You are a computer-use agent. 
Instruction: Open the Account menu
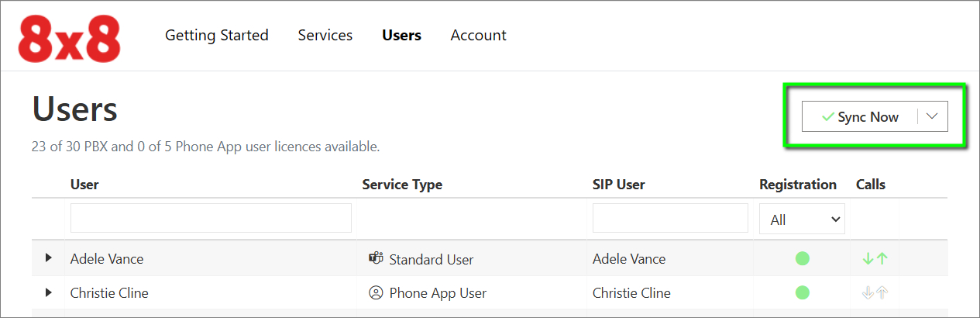[478, 36]
